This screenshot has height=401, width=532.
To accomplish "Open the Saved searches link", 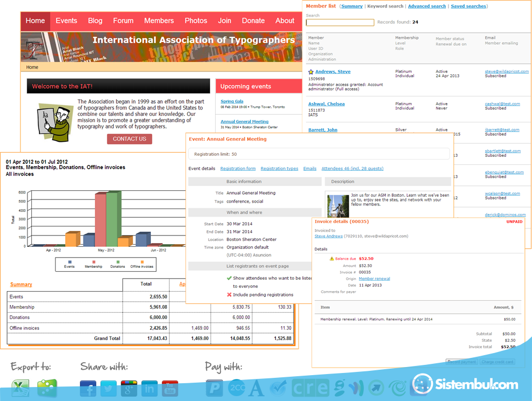I will pos(468,6).
